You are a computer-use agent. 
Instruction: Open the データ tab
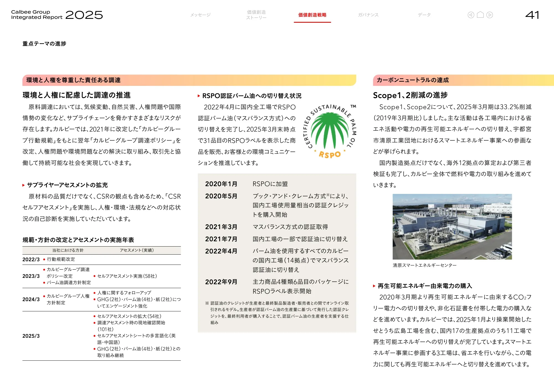point(424,15)
